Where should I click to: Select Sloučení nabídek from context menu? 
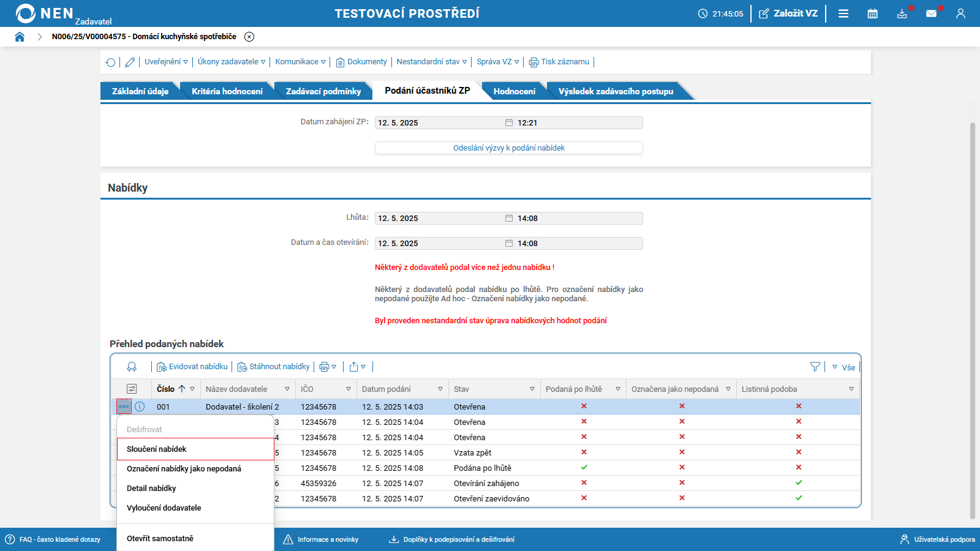pyautogui.click(x=157, y=449)
